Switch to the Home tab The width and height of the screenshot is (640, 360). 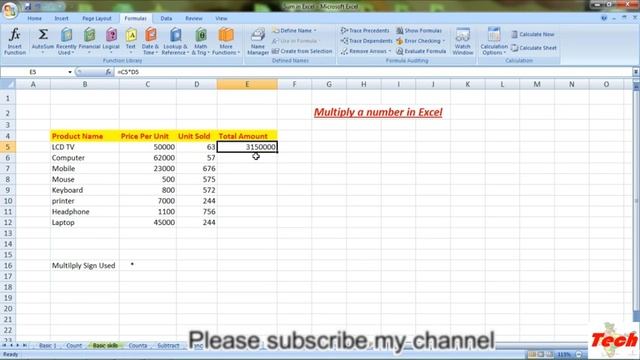pos(34,18)
